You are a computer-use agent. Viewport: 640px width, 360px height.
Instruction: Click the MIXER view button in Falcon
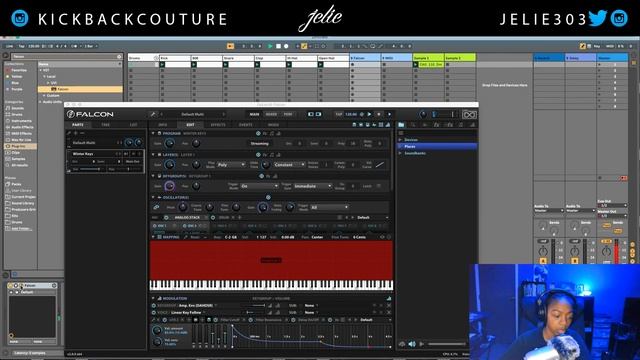click(271, 114)
